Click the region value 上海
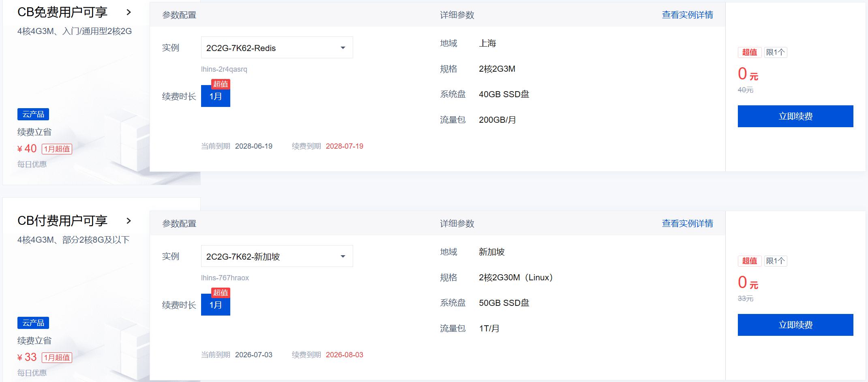 coord(487,43)
